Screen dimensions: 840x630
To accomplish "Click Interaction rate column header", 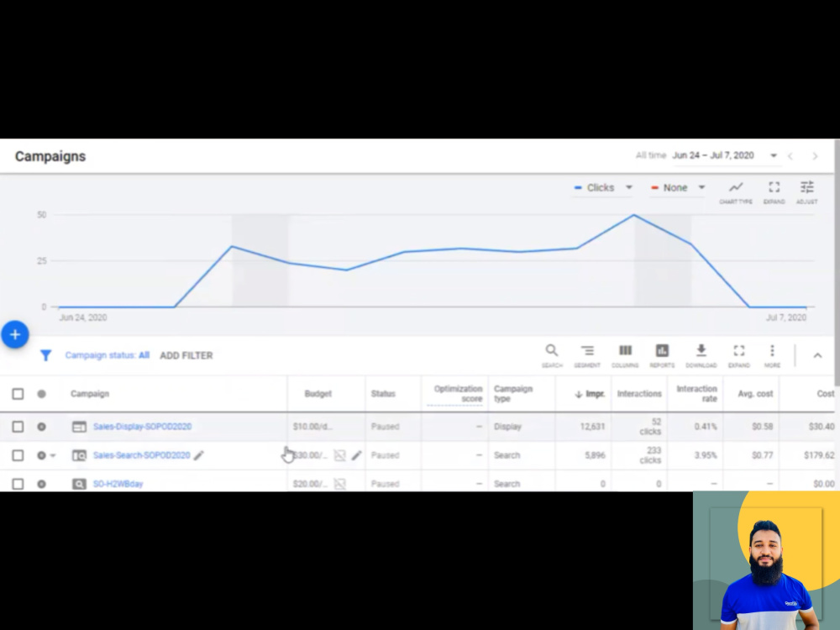I will 696,394.
